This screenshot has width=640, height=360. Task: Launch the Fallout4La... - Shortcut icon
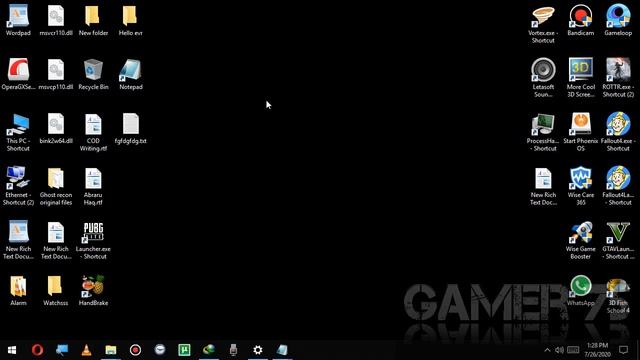tap(618, 186)
